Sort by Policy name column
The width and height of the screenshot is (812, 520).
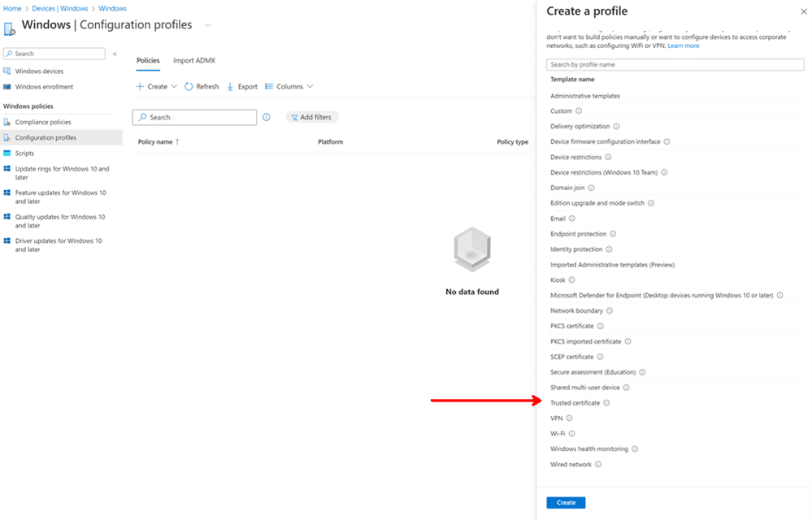(158, 141)
